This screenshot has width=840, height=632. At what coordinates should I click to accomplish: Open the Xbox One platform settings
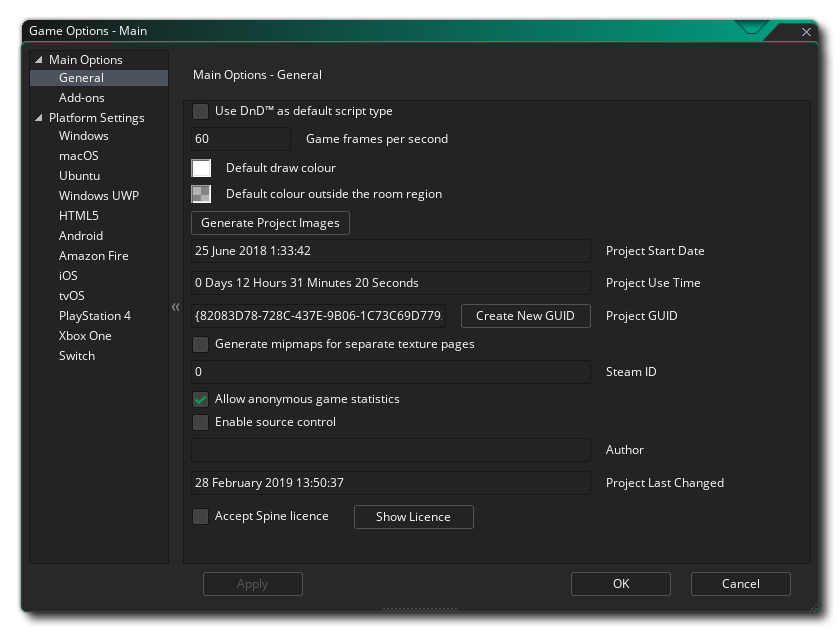[x=85, y=336]
